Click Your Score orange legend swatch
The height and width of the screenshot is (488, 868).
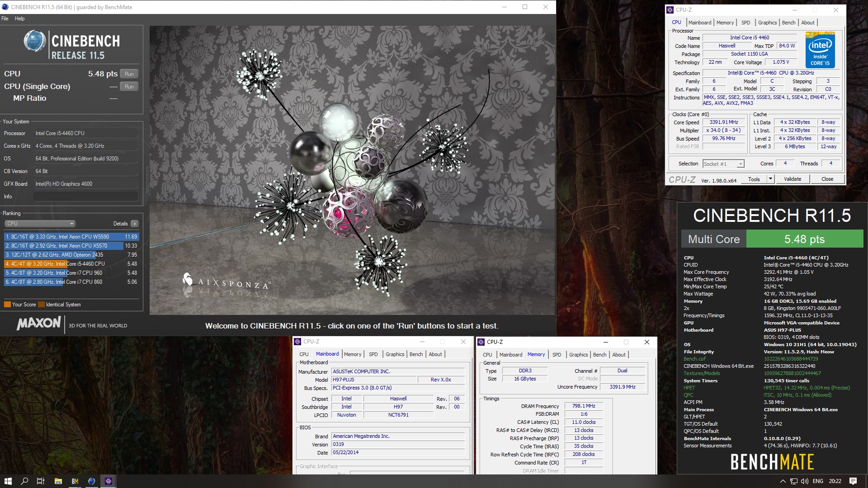click(x=7, y=305)
